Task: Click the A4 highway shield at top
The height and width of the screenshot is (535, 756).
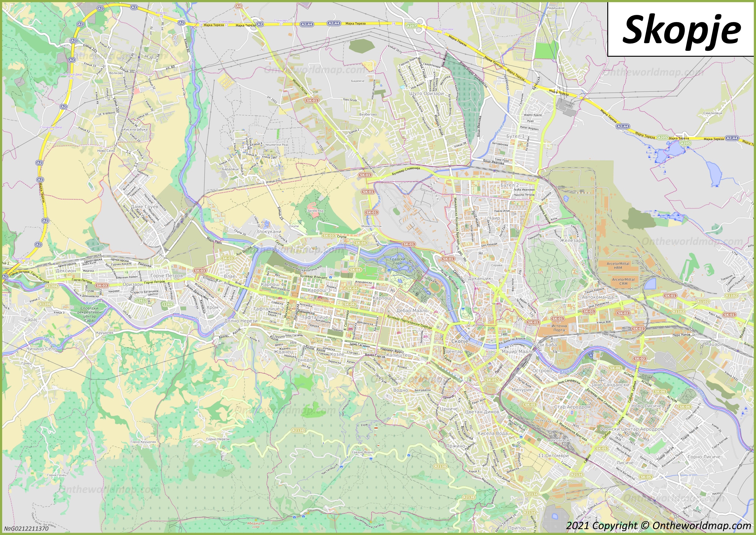Action: [x=238, y=6]
